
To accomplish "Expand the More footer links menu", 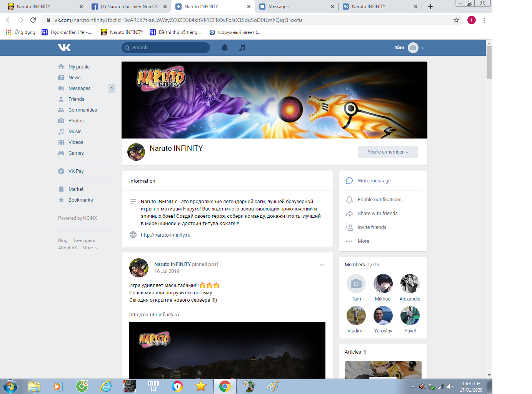I will 90,248.
